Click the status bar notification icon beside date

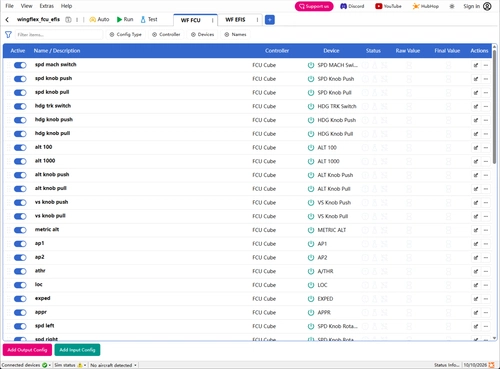491,365
